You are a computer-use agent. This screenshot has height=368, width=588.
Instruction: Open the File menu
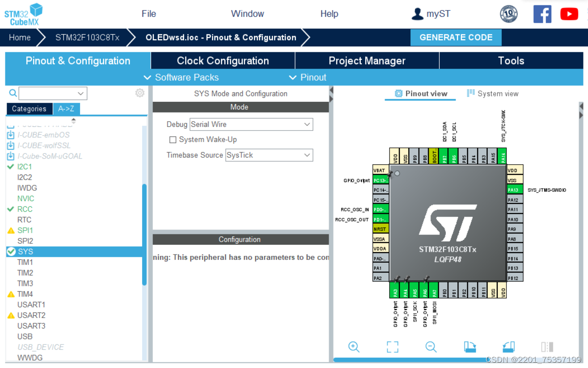[149, 14]
